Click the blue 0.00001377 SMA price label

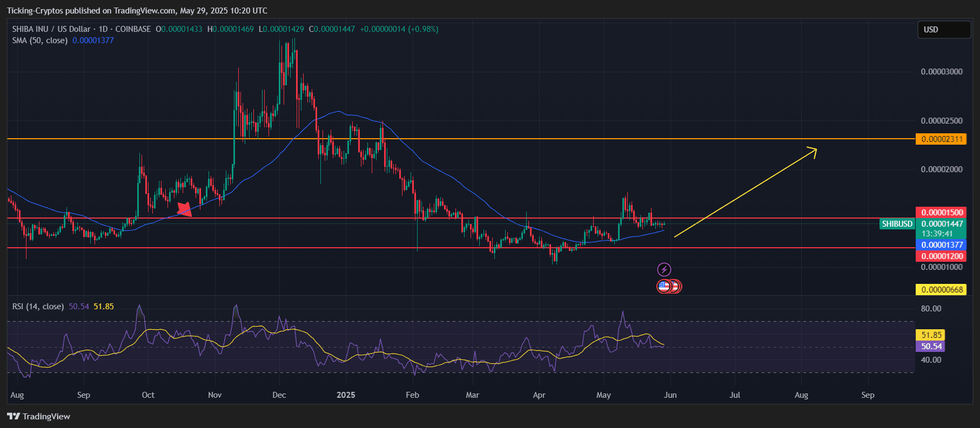[x=941, y=245]
